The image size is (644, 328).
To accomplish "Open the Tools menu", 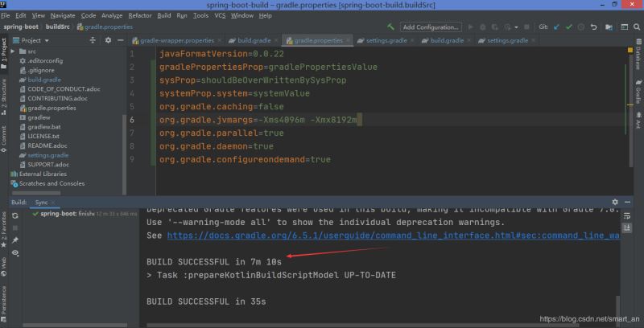I will pos(200,15).
